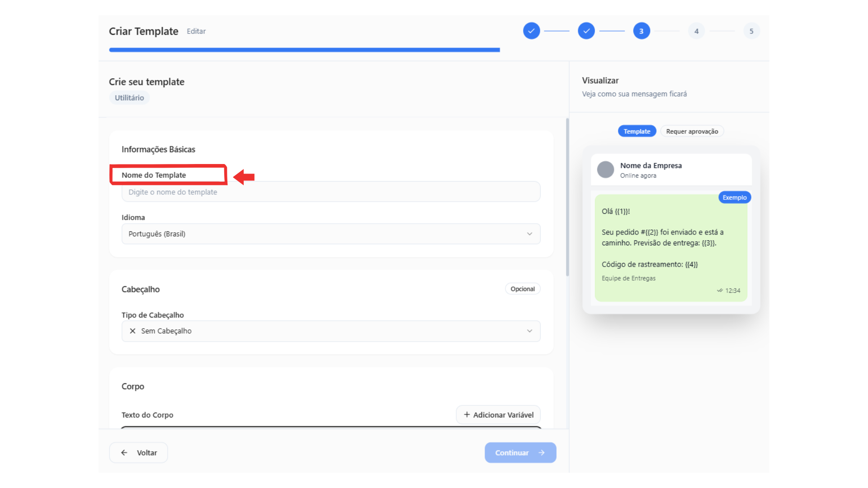Click the Idioma dropdown chevron arrow
868x488 pixels.
[529, 234]
